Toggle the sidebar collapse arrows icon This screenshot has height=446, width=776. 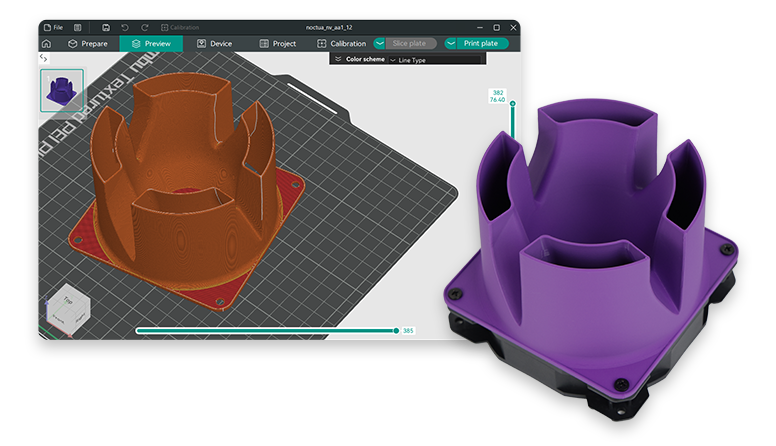pos(44,58)
